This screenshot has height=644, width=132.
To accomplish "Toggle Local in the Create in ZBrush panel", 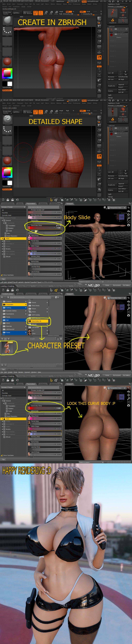I will pos(99,58).
